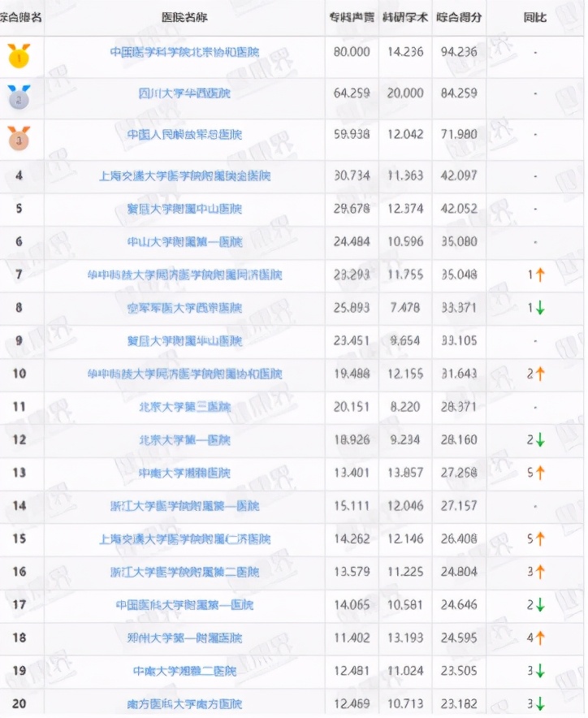Open 上海交通大学医学院附属仁济医院 link

[184, 539]
